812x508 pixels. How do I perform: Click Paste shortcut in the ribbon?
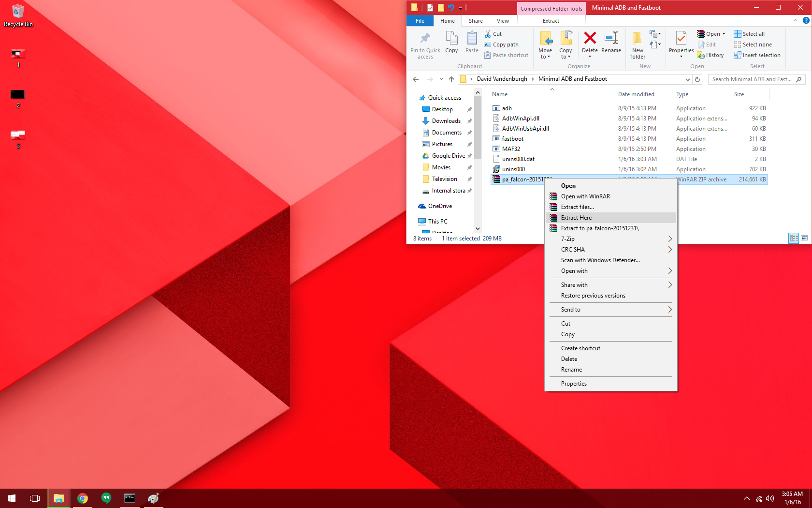pos(506,55)
